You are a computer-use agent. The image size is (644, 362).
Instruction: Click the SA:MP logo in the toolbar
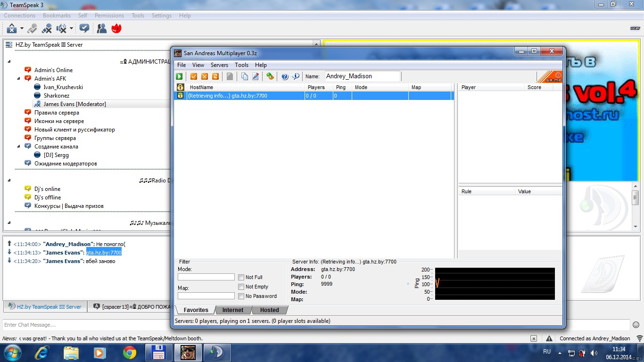pos(550,77)
